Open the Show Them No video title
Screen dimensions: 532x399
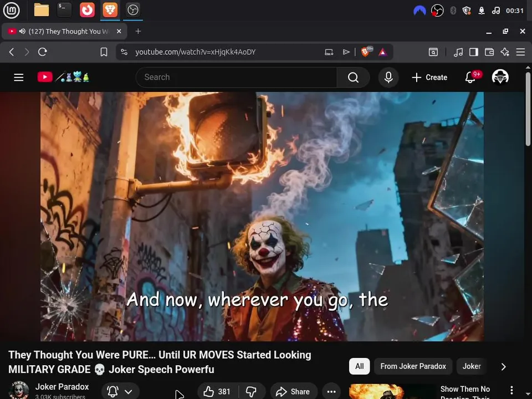click(465, 392)
